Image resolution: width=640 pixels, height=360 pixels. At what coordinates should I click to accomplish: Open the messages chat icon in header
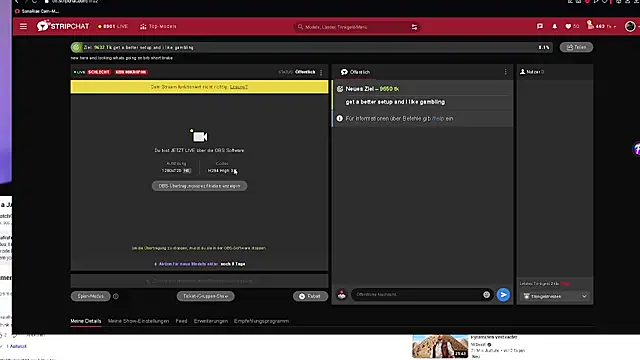pos(540,27)
